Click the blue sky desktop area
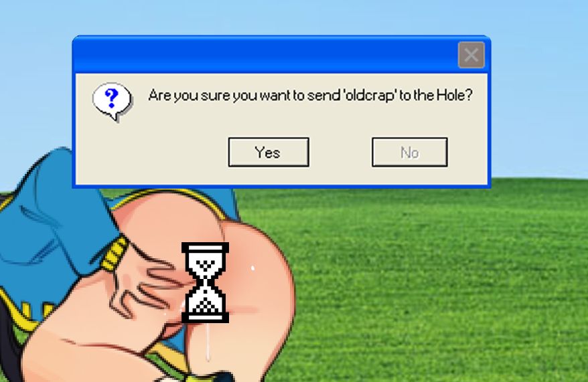The height and width of the screenshot is (382, 588). coord(293,17)
